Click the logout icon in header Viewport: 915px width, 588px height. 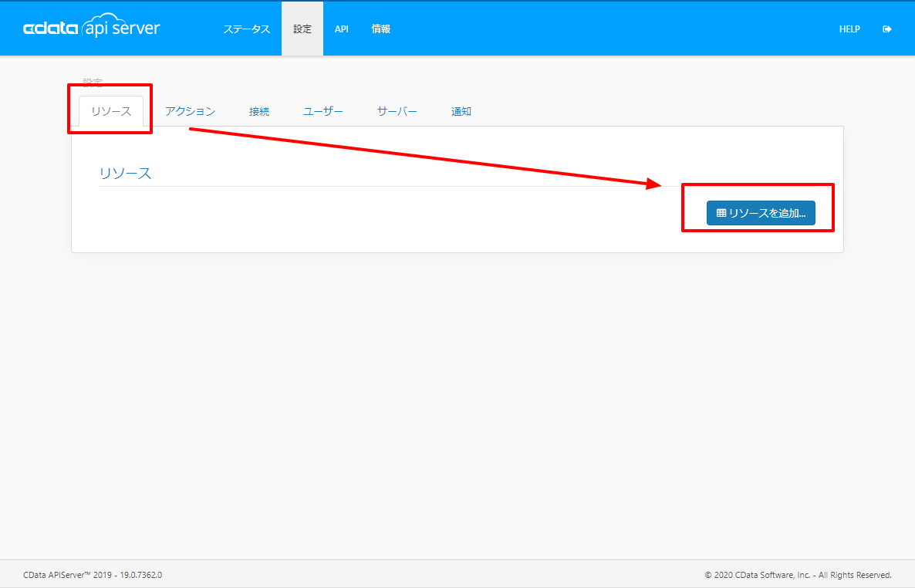coord(887,29)
